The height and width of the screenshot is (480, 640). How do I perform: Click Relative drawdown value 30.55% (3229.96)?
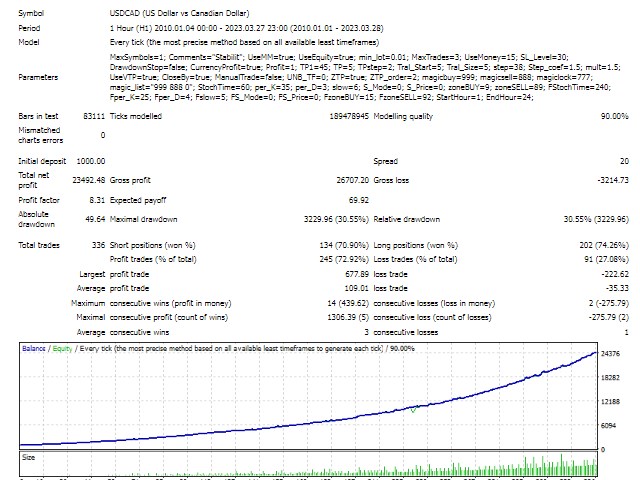tap(596, 219)
